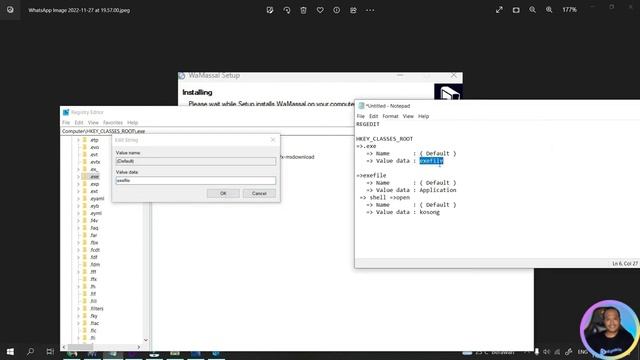Screen dimensions: 640x360
Task: Open Registry Editor Edit menu
Action: pos(79,122)
